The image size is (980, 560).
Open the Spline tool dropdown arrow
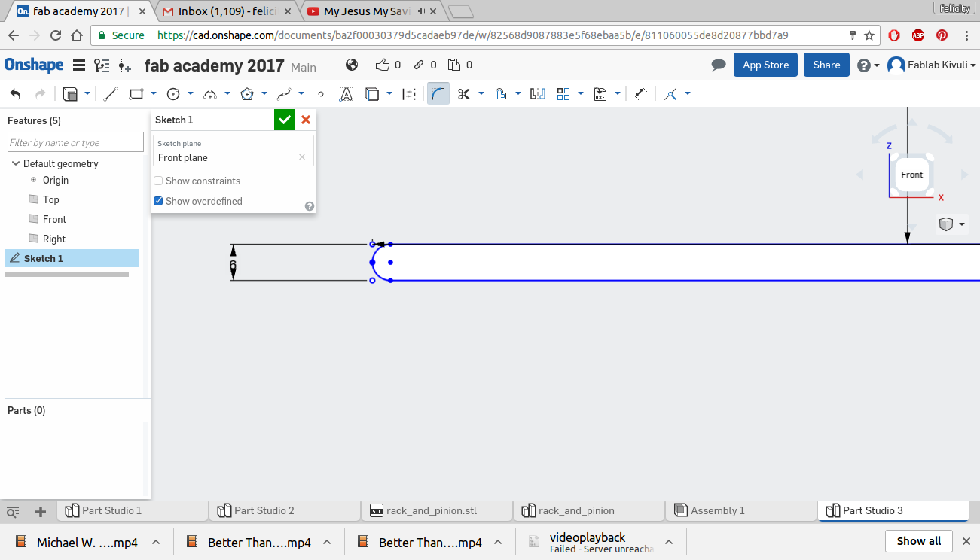(301, 94)
